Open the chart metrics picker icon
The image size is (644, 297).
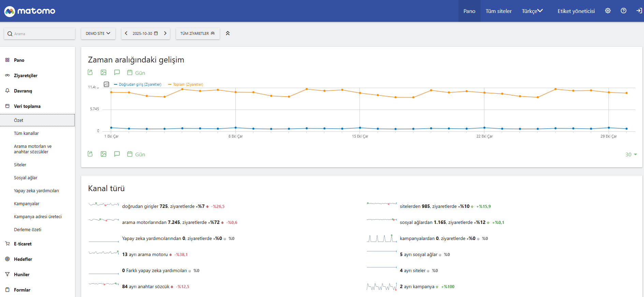(x=106, y=84)
